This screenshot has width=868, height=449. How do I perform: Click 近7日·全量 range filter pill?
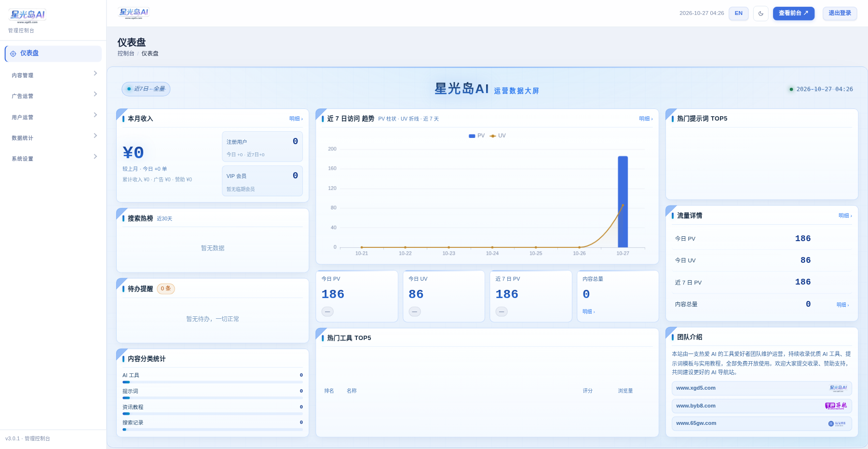146,89
